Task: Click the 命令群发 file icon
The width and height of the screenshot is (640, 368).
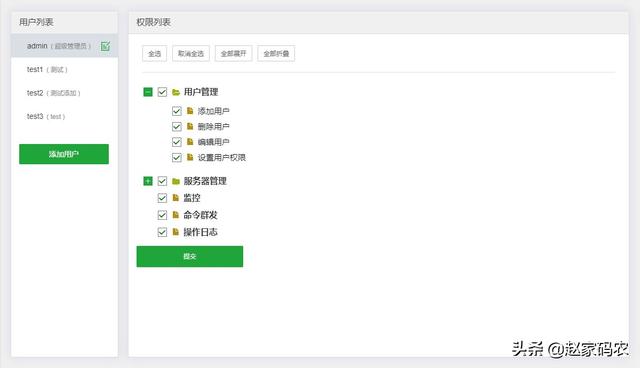Action: point(176,215)
